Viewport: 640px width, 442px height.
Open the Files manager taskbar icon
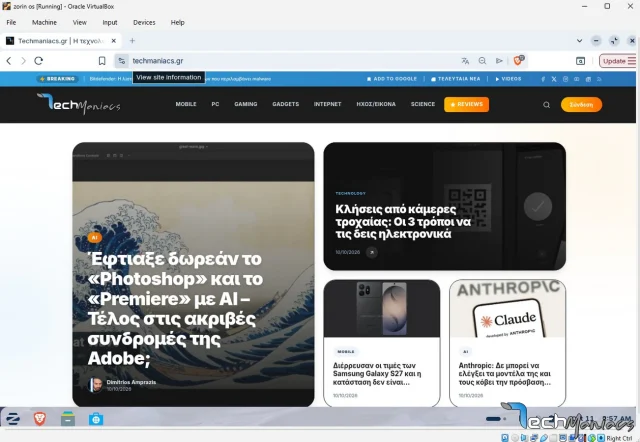(68, 419)
